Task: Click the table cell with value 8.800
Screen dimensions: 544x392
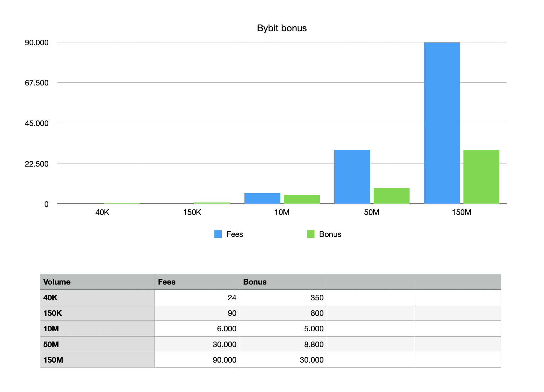Action: pyautogui.click(x=283, y=344)
